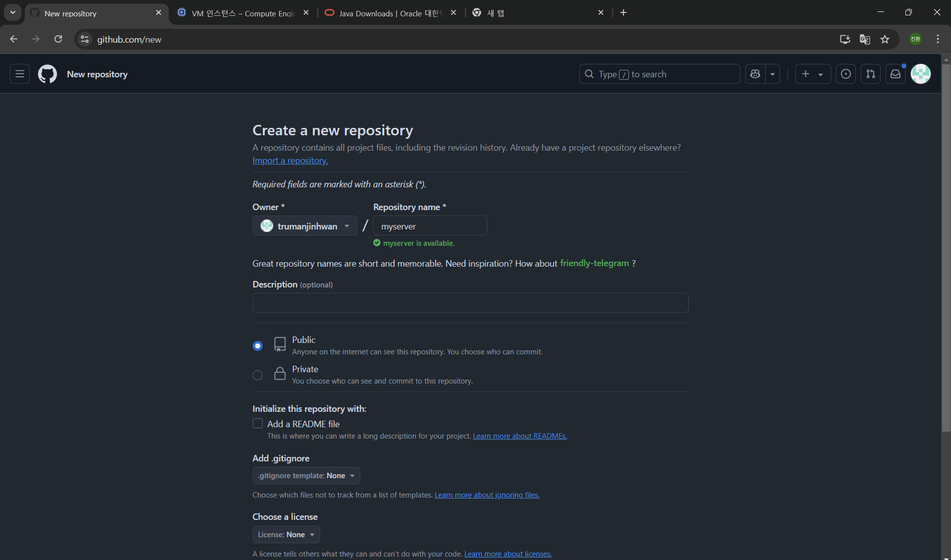Use the friendly-telegram name suggestion
The height and width of the screenshot is (560, 951).
coord(594,263)
